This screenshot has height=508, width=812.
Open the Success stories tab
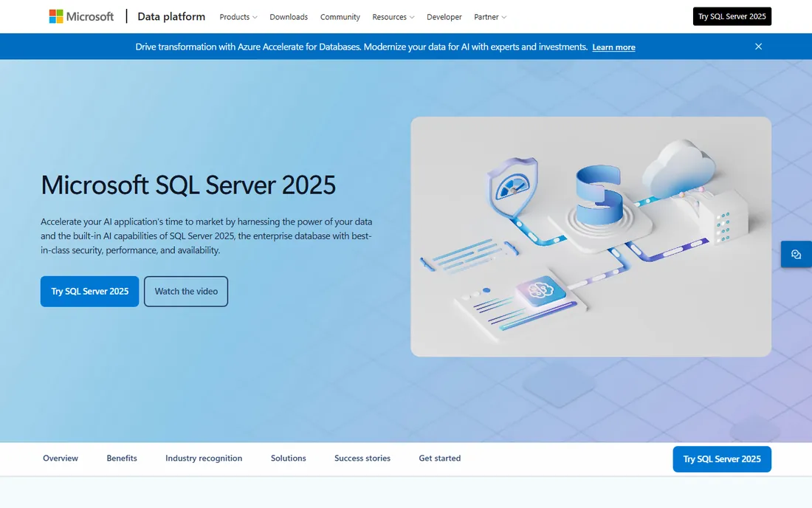[x=362, y=459]
